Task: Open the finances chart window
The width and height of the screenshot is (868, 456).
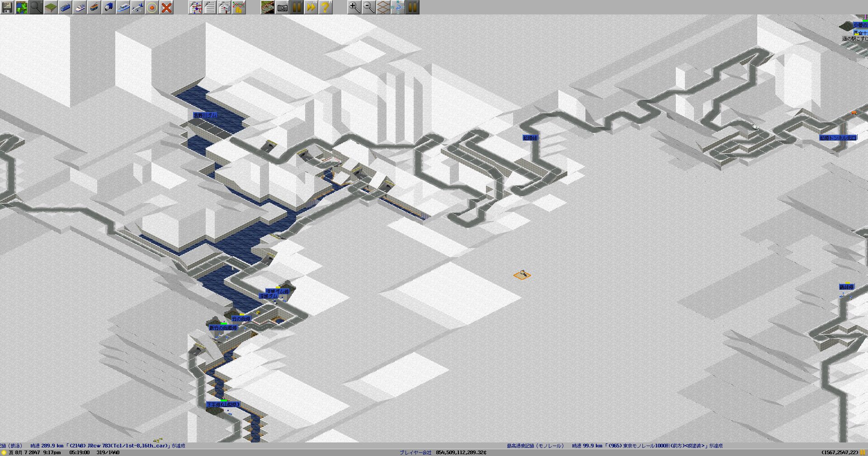Action: tap(239, 7)
